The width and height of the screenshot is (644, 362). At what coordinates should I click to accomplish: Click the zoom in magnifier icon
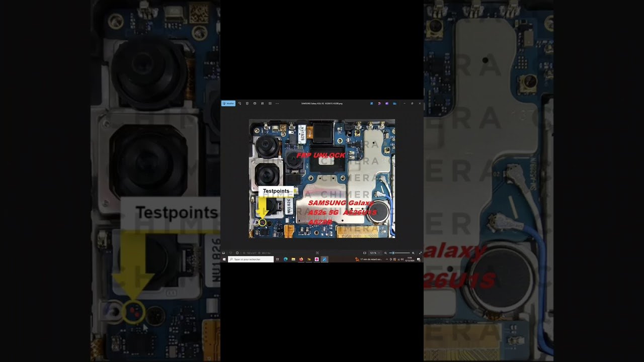pos(413,253)
